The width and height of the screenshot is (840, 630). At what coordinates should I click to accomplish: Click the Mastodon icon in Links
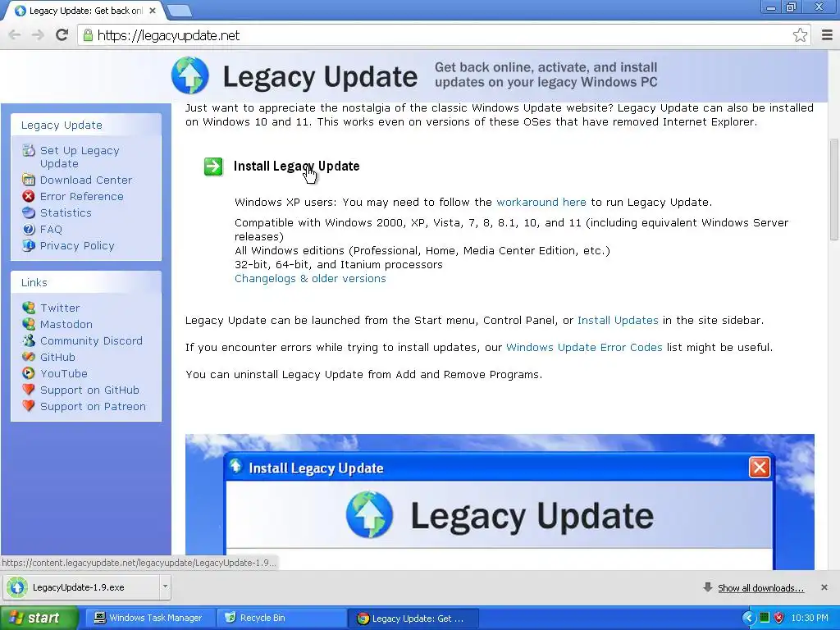(x=29, y=324)
